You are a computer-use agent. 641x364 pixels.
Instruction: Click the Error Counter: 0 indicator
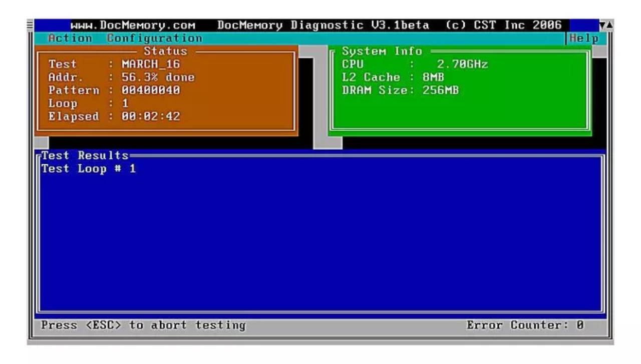pos(525,325)
